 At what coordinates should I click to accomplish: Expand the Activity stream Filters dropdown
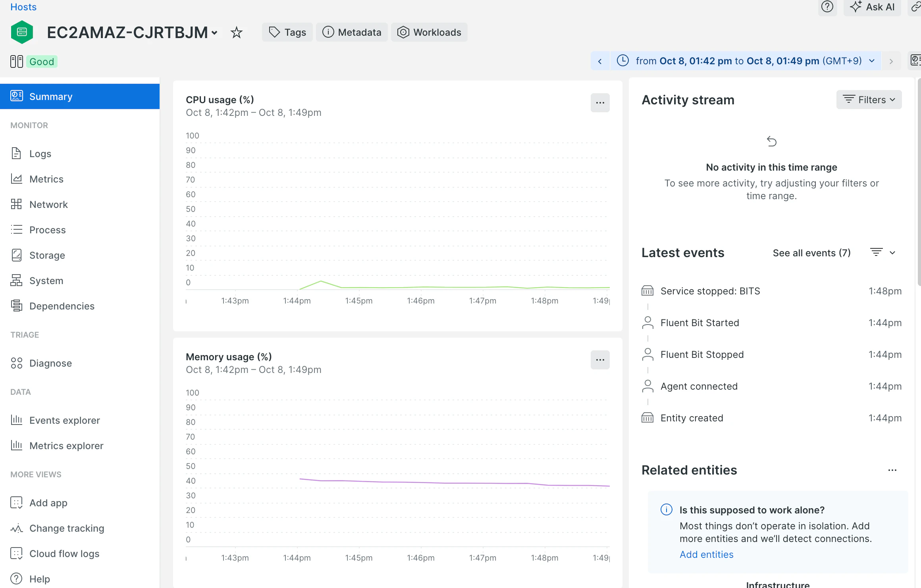click(x=869, y=100)
